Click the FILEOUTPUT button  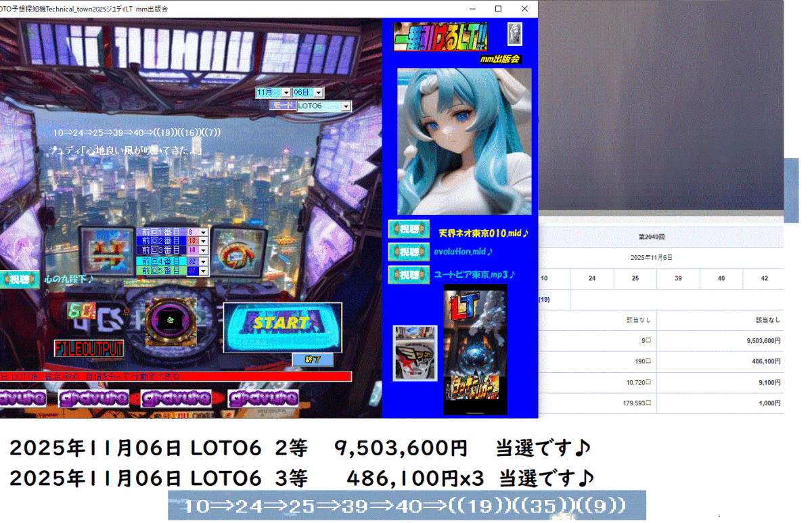click(x=89, y=348)
